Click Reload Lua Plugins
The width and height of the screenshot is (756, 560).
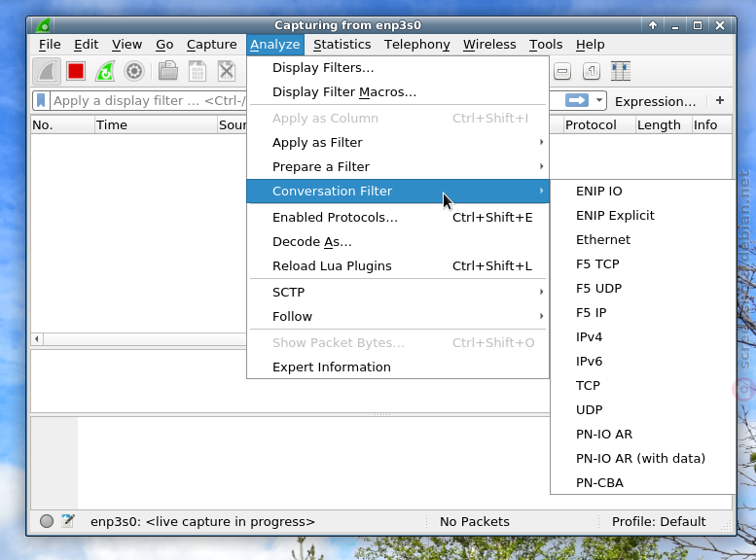coord(398,266)
